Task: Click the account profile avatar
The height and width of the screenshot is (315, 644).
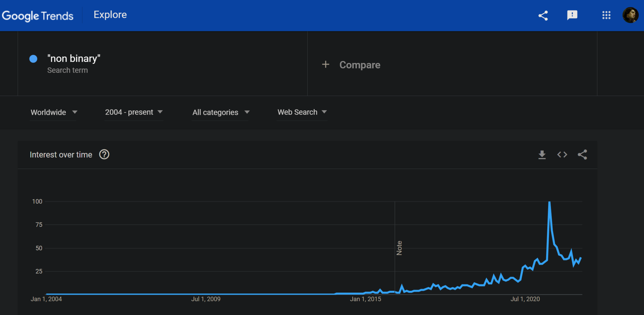Action: [630, 15]
